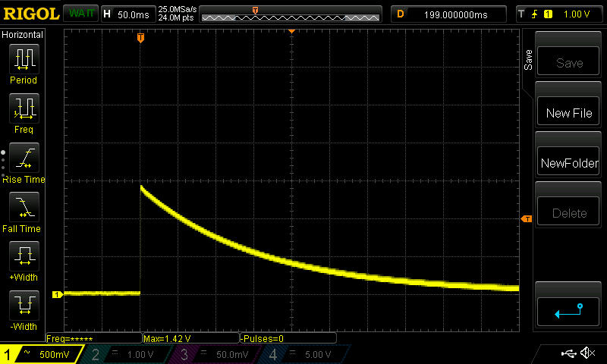Collapse the Save side menu tab
607x364 pixels.
coord(529,61)
